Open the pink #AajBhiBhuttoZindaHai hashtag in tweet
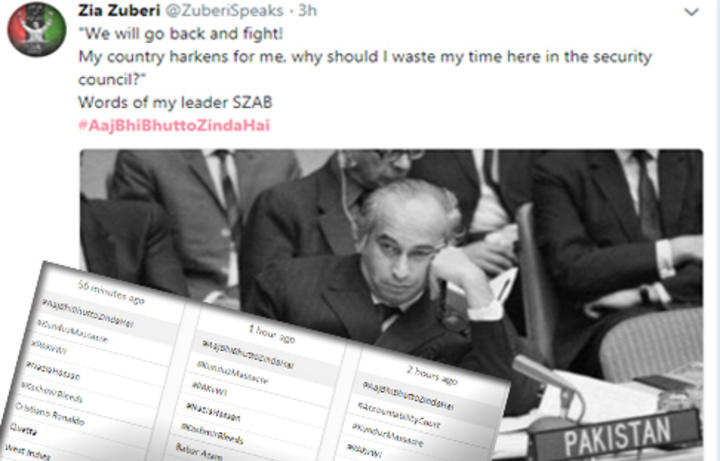This screenshot has width=720, height=461. pyautogui.click(x=174, y=125)
